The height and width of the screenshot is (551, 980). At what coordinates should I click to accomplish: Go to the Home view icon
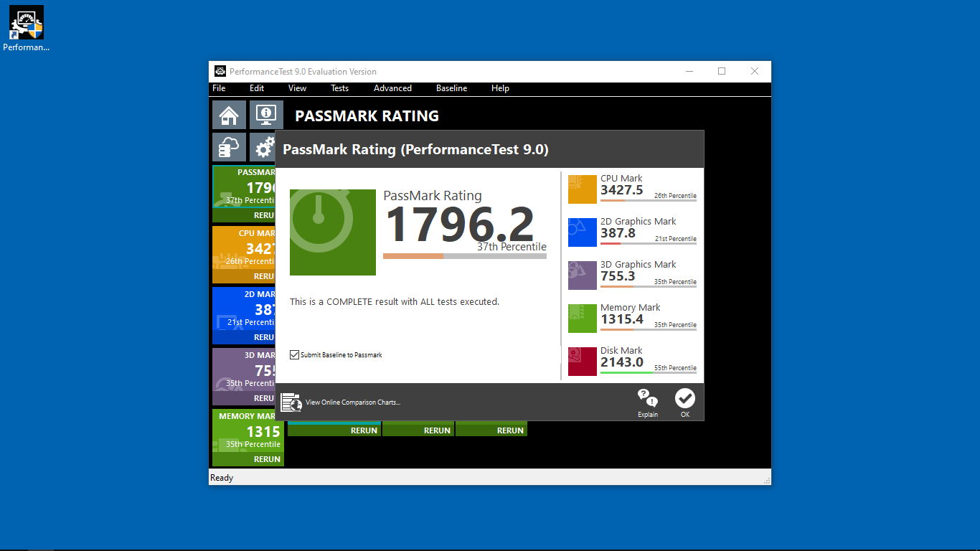(229, 115)
